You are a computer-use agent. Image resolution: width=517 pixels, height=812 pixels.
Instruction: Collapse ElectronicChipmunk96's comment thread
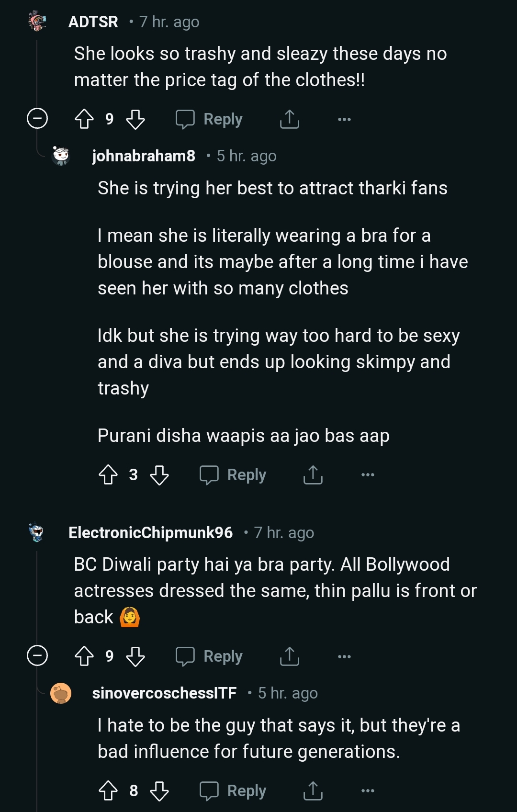[x=37, y=656]
